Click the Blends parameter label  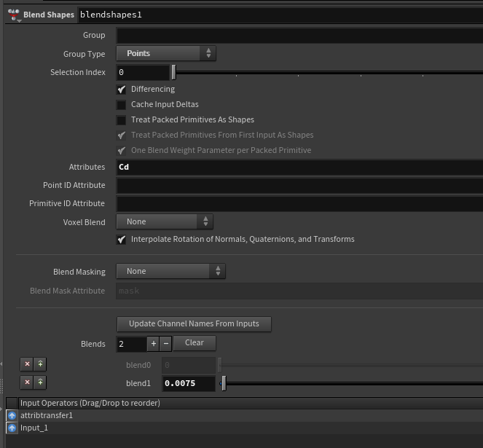tap(93, 344)
